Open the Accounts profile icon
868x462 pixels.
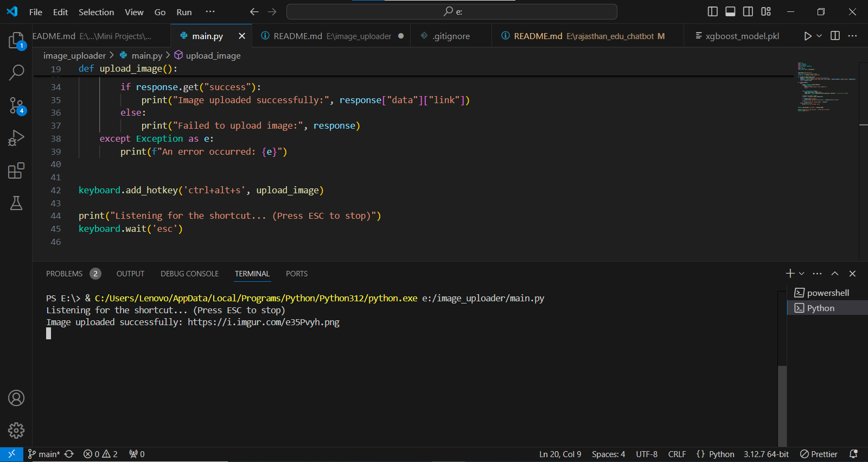(16, 398)
